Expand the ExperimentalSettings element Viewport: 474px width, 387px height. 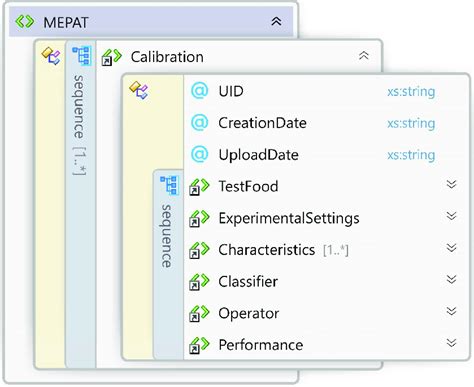click(451, 216)
